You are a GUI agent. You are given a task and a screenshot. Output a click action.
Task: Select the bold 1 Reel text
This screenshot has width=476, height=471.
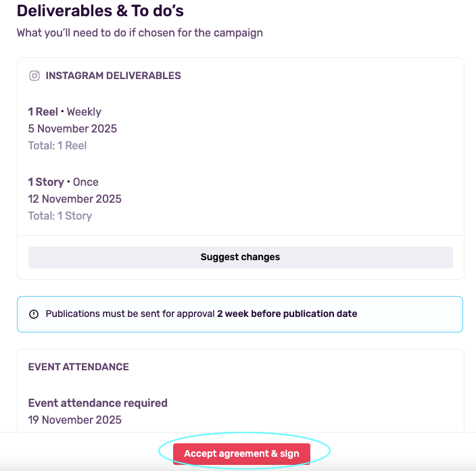(43, 112)
